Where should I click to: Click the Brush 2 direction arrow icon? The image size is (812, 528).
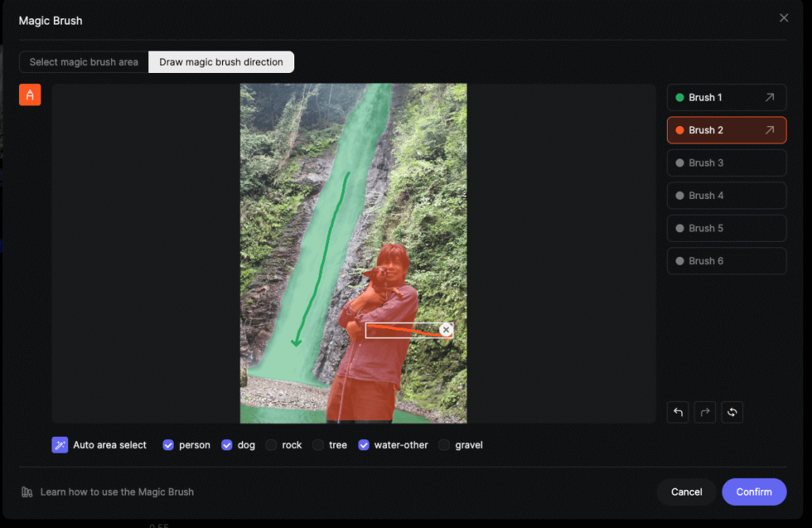(769, 130)
